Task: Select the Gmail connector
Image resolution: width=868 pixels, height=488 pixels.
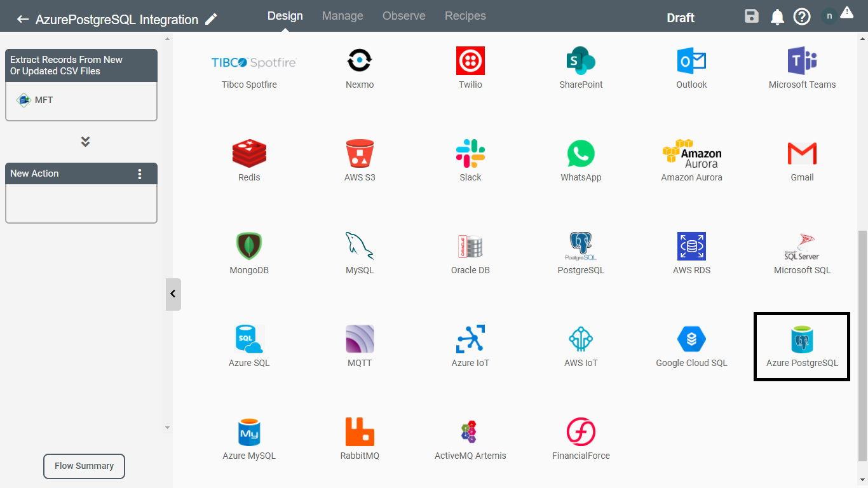Action: [802, 160]
